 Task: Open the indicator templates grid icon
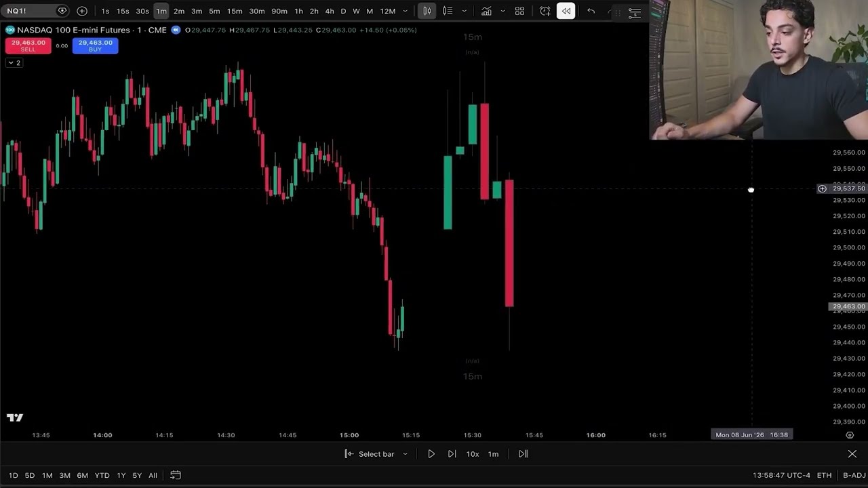[519, 11]
